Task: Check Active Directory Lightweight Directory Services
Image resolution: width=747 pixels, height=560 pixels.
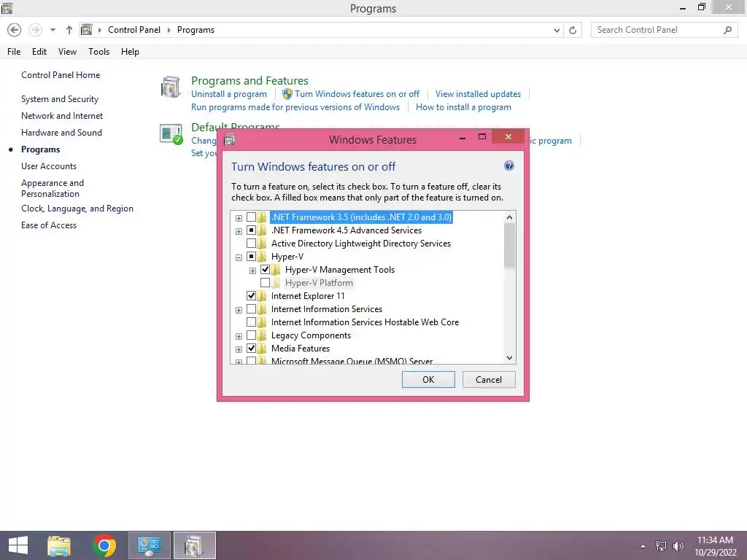Action: point(251,244)
